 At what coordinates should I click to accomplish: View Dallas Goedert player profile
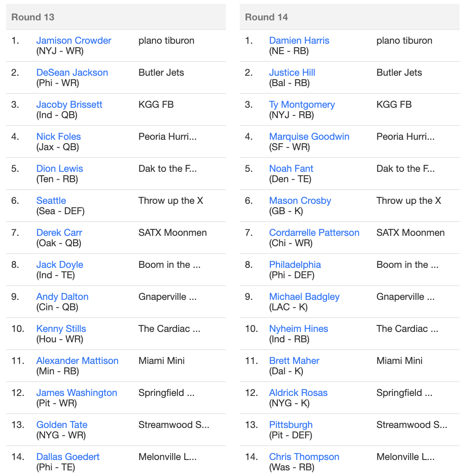point(68,457)
